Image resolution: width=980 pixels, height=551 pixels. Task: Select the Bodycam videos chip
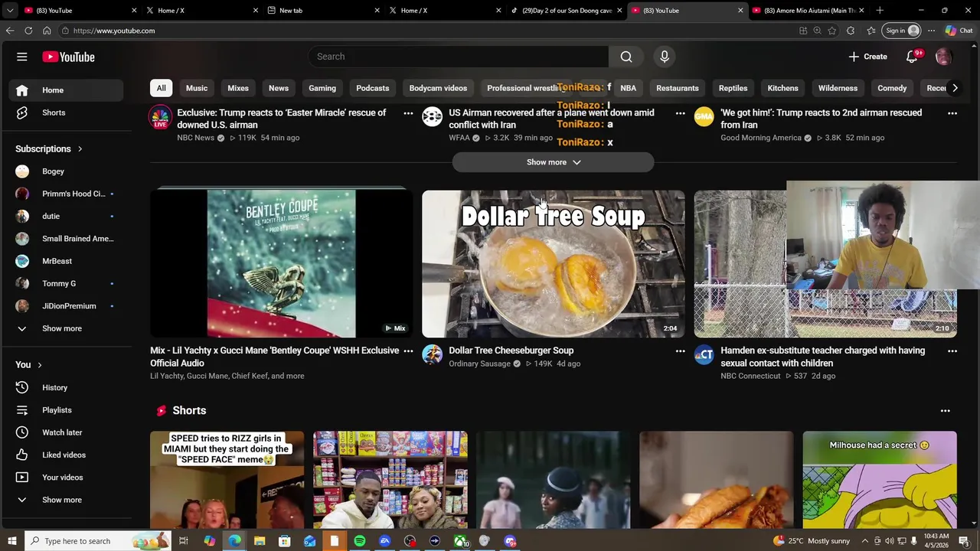click(x=438, y=88)
